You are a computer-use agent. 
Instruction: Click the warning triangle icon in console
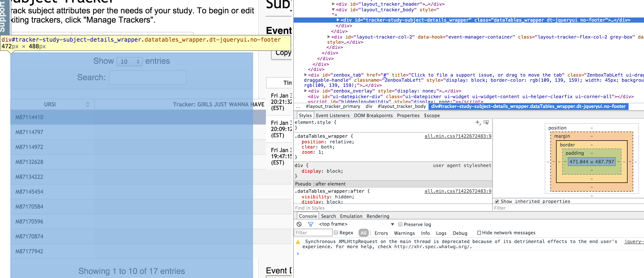pyautogui.click(x=298, y=242)
